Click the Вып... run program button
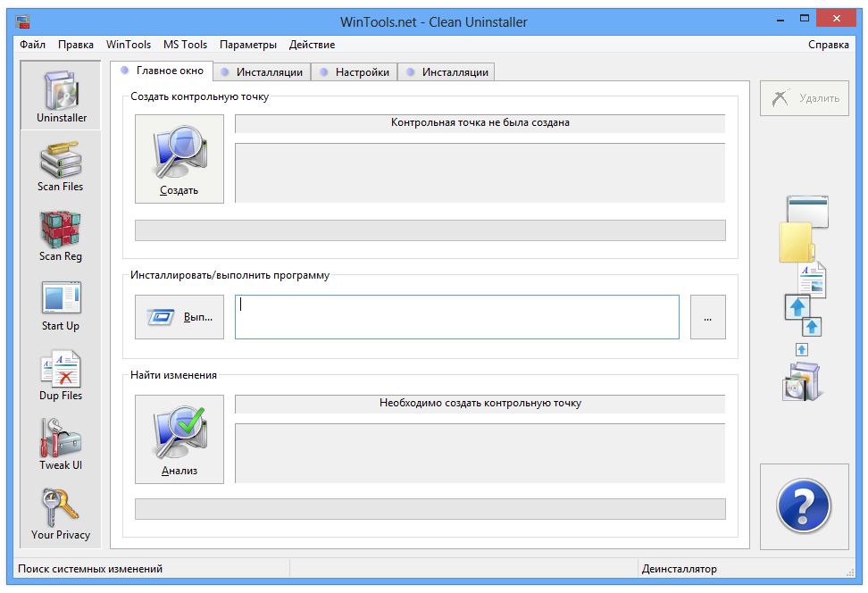 pyautogui.click(x=179, y=317)
